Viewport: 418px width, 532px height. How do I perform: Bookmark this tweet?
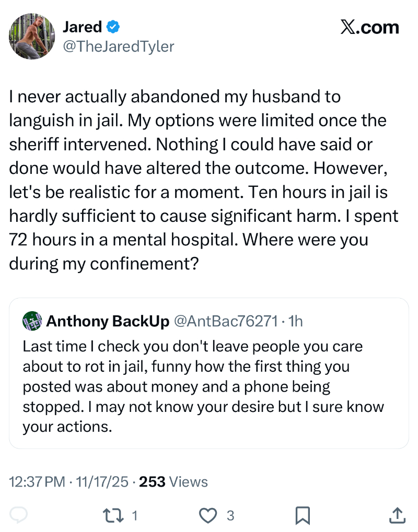pos(303,516)
